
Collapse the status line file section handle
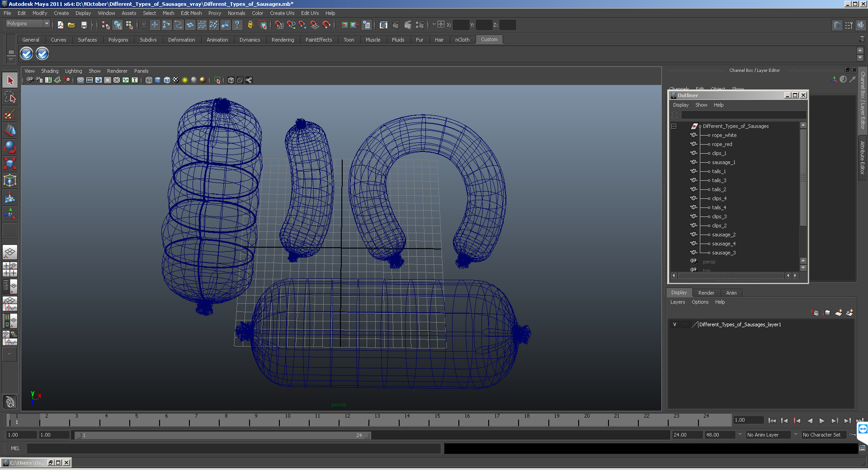(x=53, y=25)
